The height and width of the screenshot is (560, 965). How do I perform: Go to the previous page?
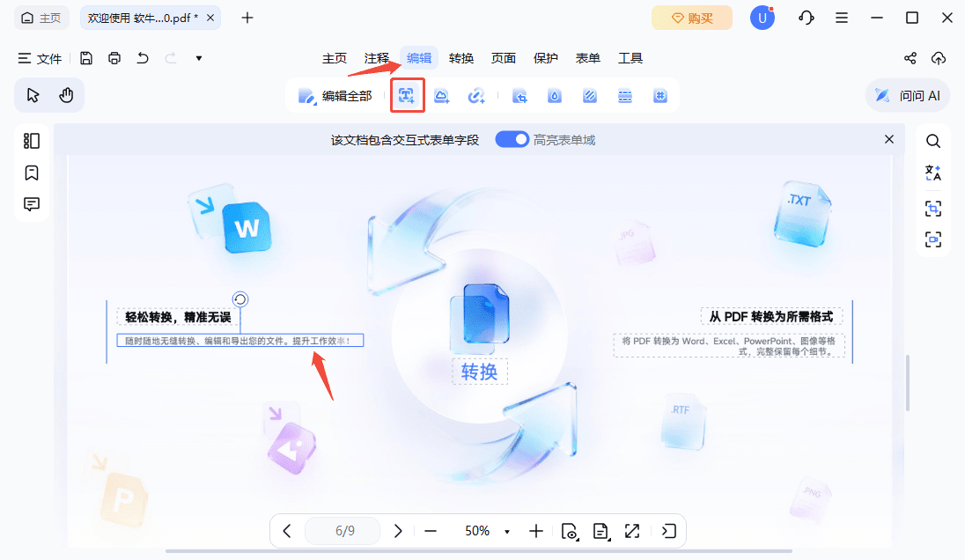[287, 531]
